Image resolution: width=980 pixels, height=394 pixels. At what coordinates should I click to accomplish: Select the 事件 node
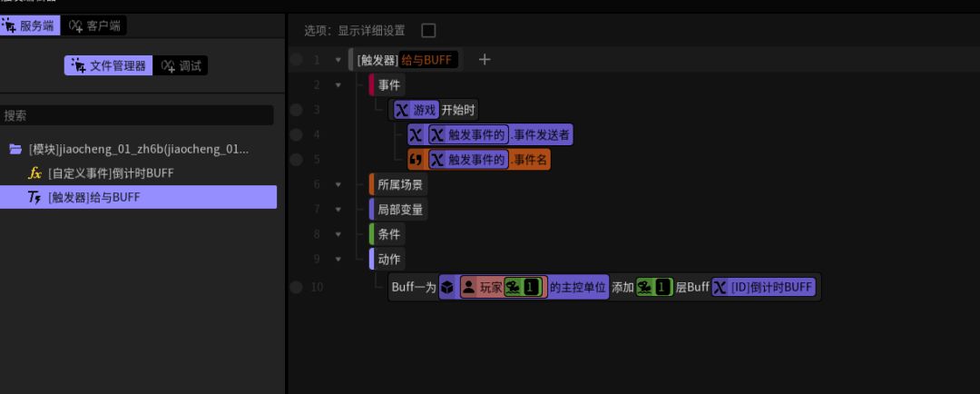tap(387, 84)
